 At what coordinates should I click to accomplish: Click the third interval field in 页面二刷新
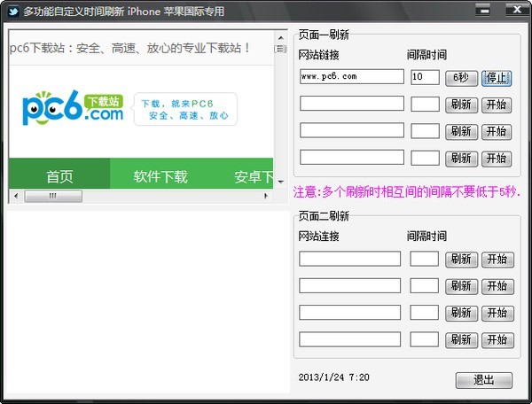(x=425, y=313)
